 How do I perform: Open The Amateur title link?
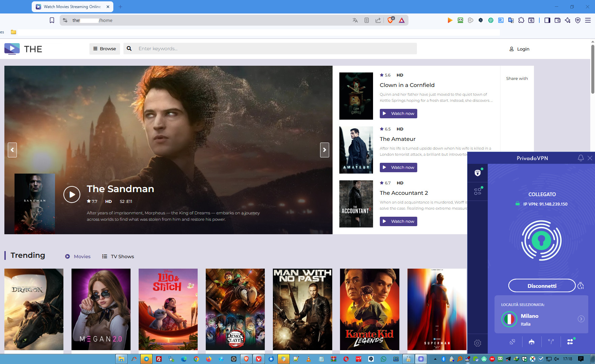398,139
